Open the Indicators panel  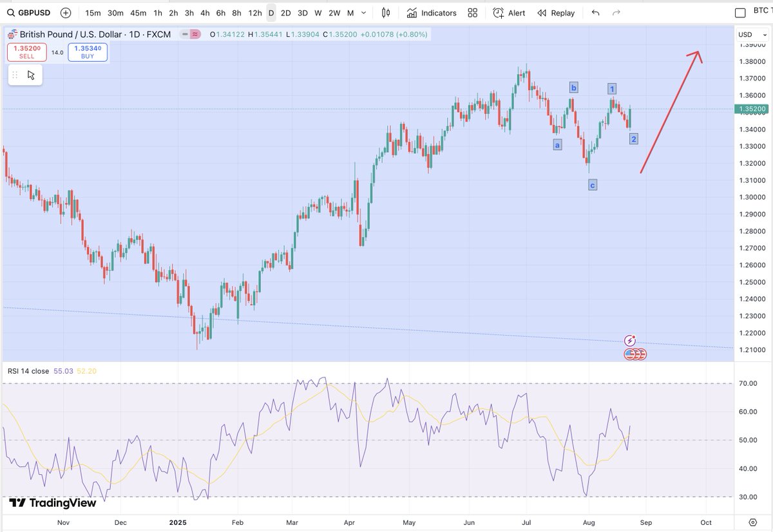tap(431, 12)
